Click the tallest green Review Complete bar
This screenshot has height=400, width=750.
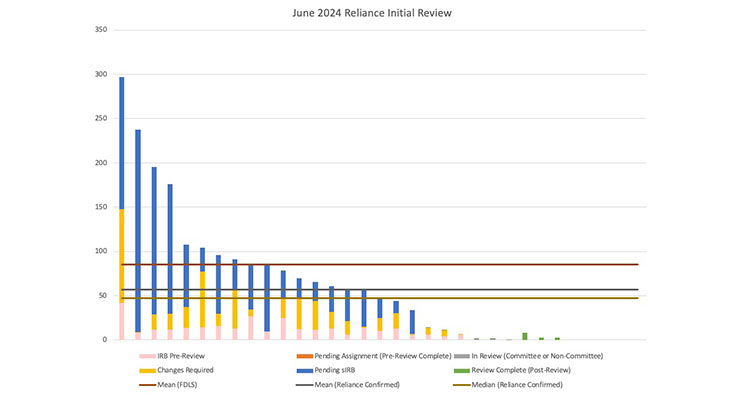[525, 337]
